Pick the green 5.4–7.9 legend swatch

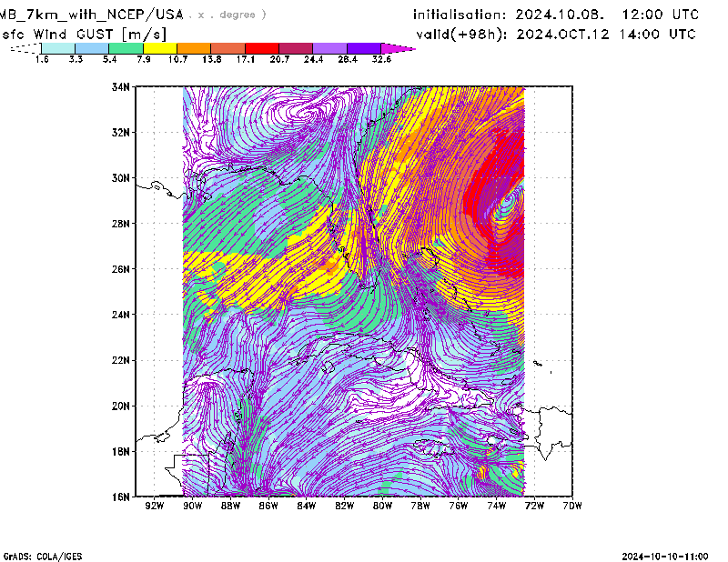126,48
